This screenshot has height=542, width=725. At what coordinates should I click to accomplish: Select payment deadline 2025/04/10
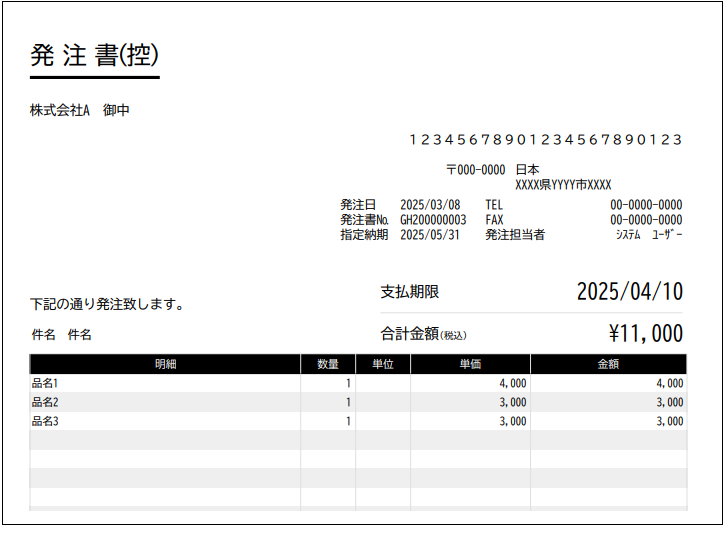pyautogui.click(x=630, y=292)
